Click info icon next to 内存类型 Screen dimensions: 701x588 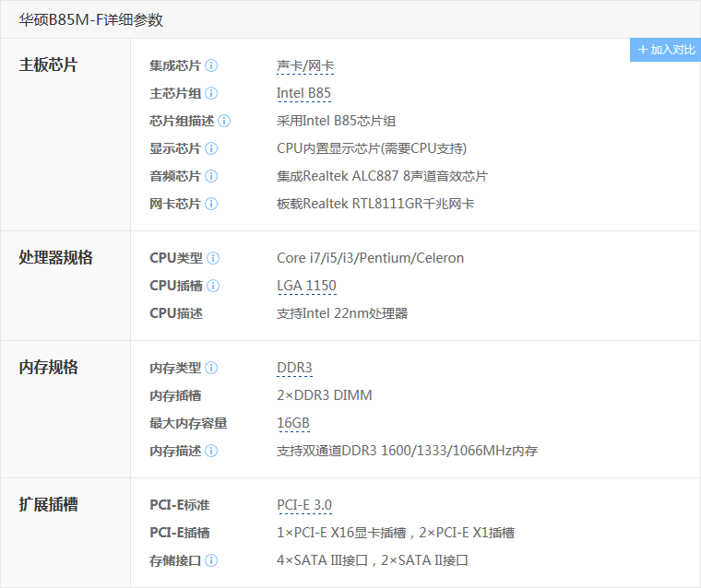211,368
